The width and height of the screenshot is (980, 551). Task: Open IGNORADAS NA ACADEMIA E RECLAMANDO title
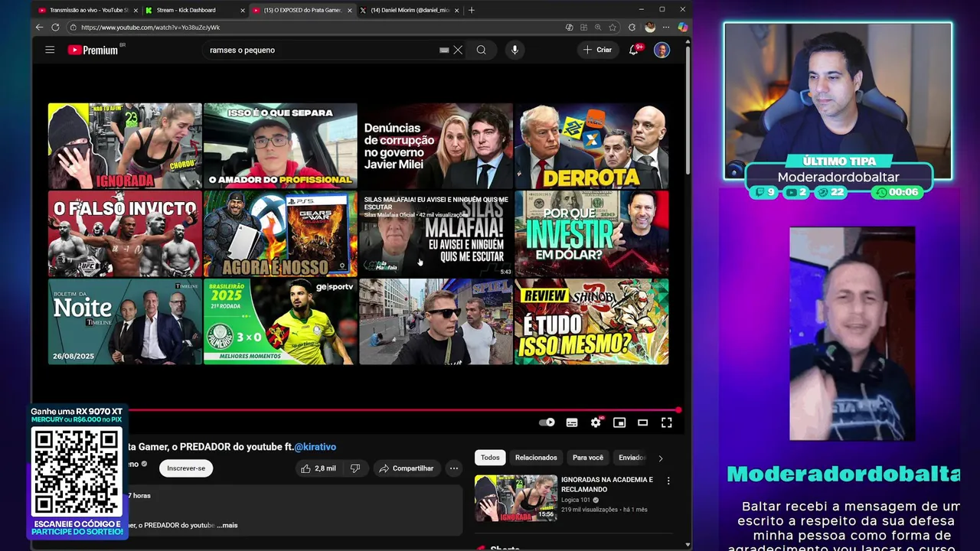click(607, 484)
